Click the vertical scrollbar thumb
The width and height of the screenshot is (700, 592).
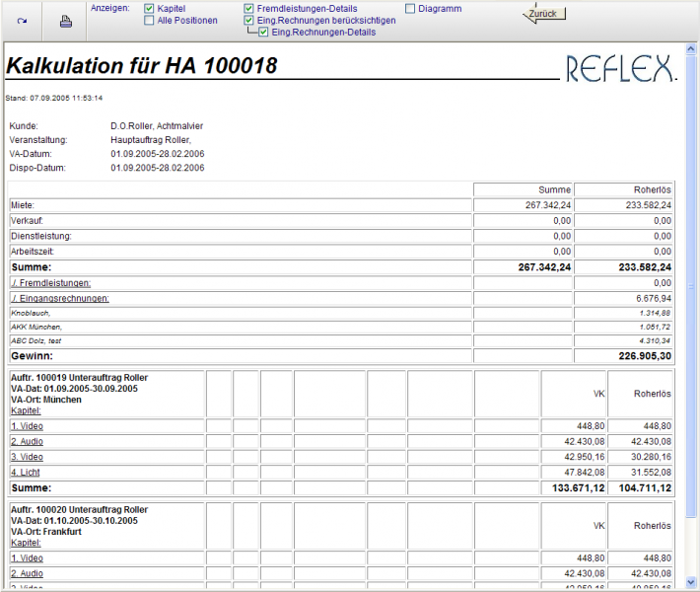(x=691, y=286)
